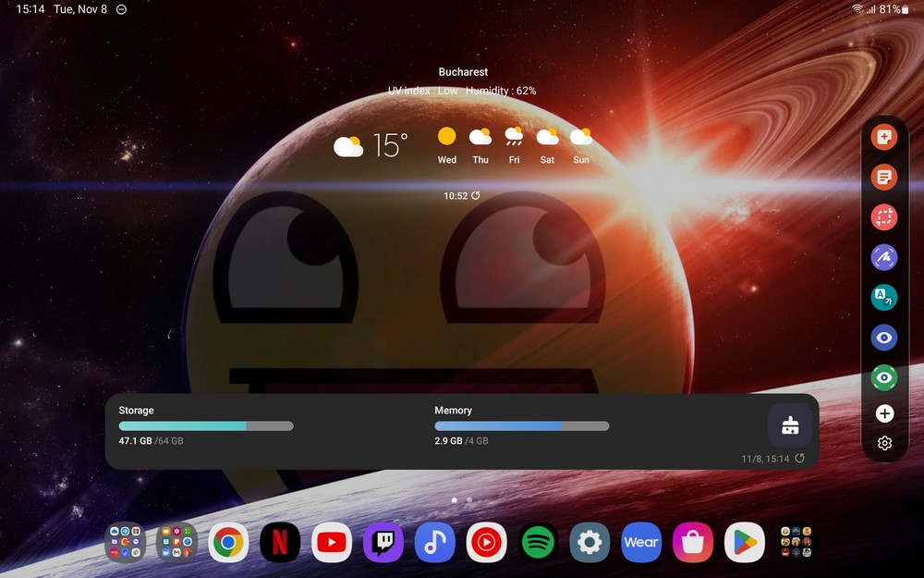Tap the Translate shortcut in Air command
The image size is (924, 578).
884,297
